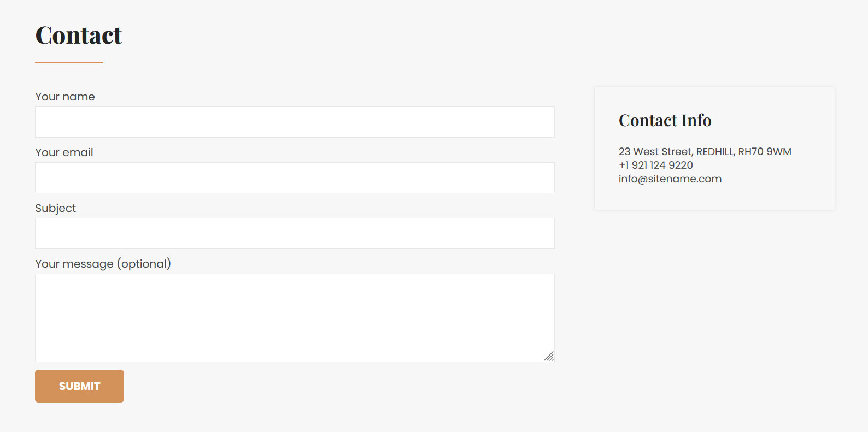
Task: Click the Your name input field
Action: point(295,122)
